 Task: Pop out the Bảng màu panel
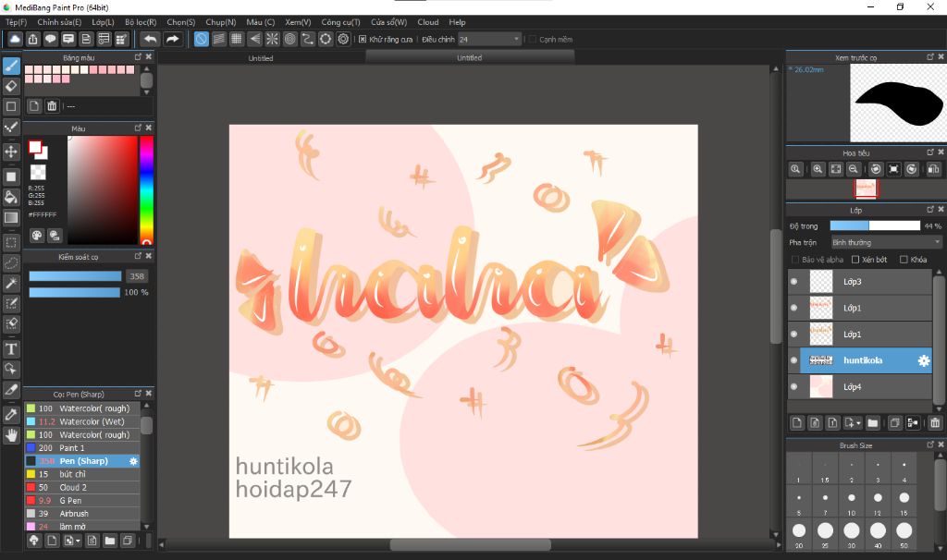pos(138,56)
